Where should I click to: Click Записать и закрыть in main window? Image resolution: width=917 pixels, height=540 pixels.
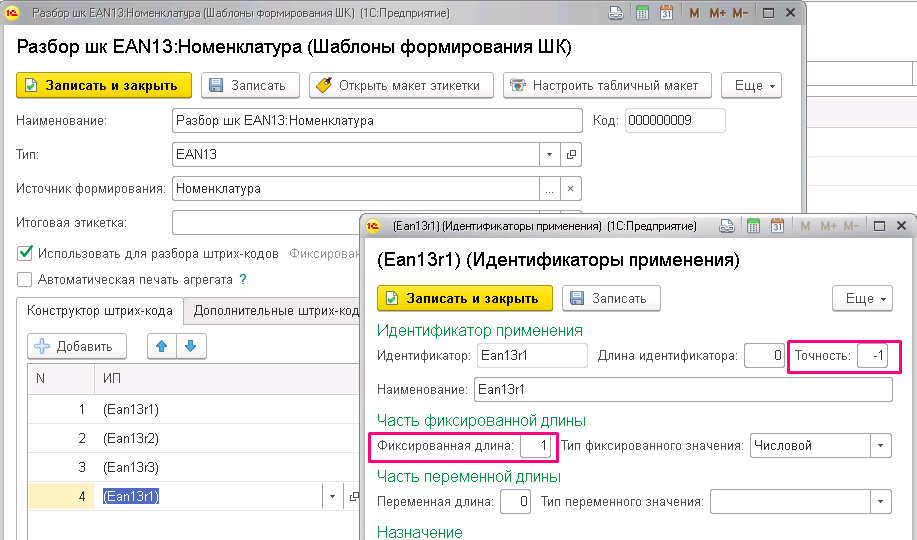point(104,85)
